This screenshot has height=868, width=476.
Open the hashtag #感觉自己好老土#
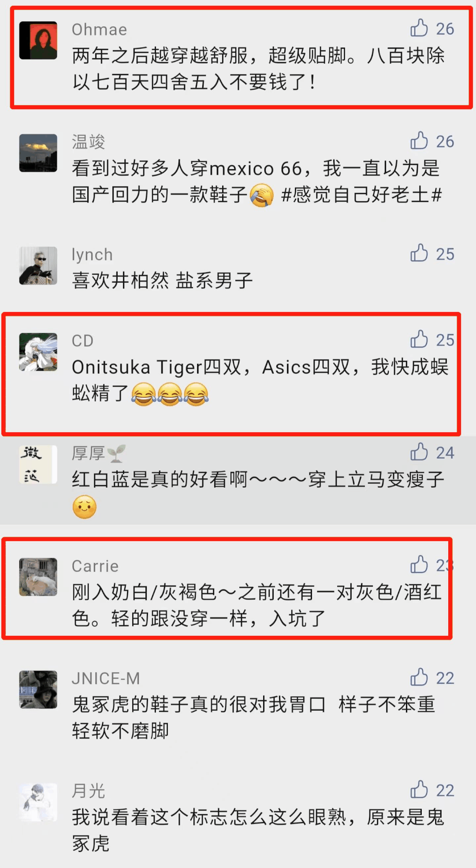click(361, 195)
